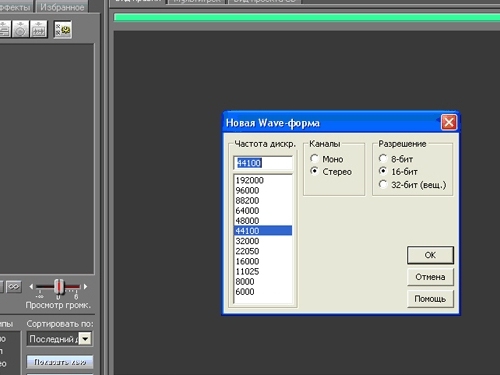This screenshot has width=500, height=375.
Task: Click the insert into CD project icon
Action: (20, 29)
